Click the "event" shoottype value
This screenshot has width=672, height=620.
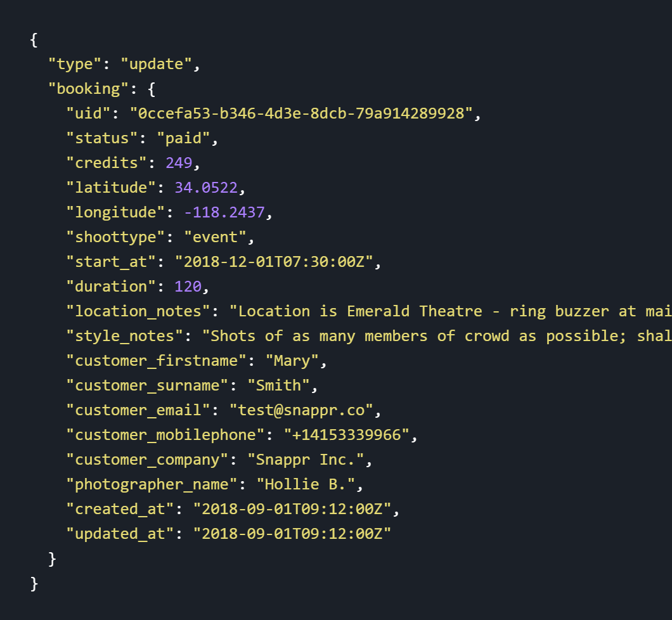[215, 237]
